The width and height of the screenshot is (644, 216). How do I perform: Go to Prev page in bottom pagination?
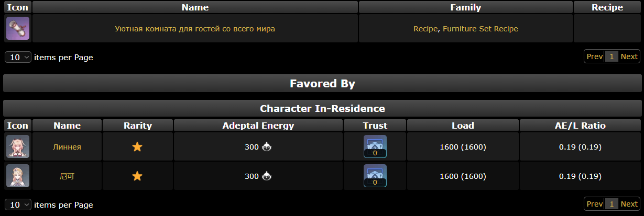(x=595, y=204)
